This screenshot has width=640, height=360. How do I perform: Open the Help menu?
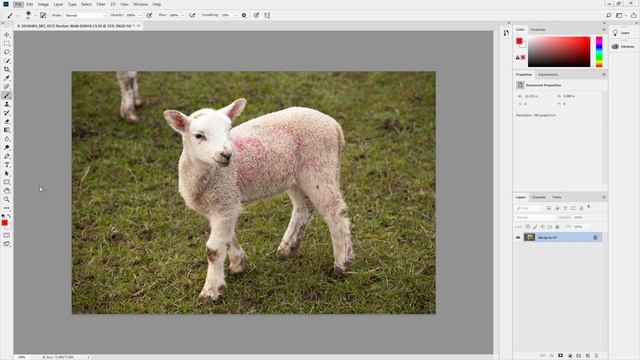pyautogui.click(x=157, y=4)
